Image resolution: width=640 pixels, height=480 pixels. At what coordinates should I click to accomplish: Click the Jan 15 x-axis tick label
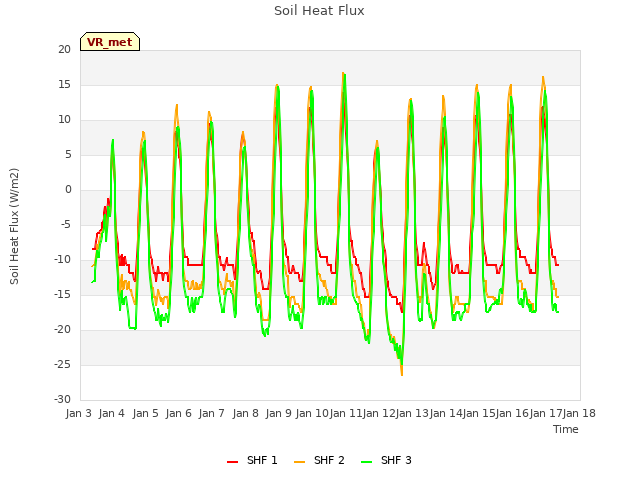click(480, 413)
